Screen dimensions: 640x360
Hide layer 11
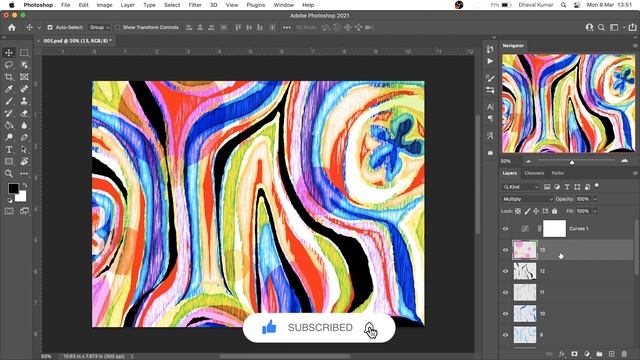(x=505, y=292)
